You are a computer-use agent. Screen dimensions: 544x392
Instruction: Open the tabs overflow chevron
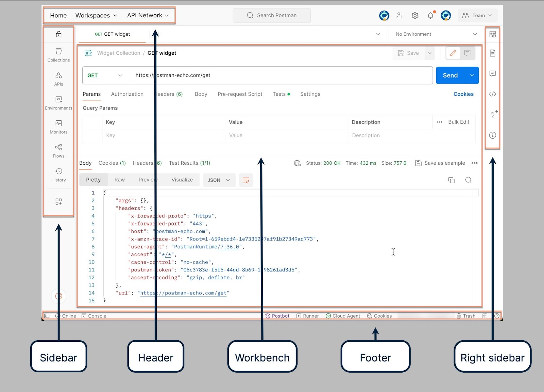[378, 34]
